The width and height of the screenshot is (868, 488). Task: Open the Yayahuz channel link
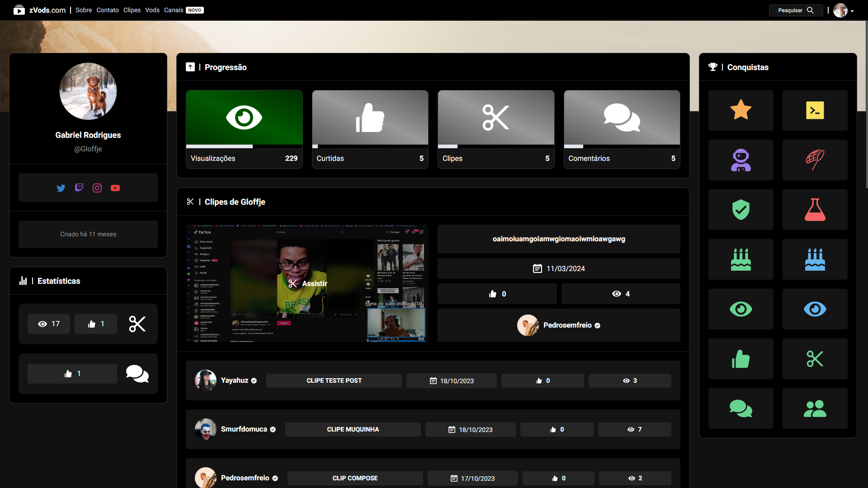pos(234,380)
